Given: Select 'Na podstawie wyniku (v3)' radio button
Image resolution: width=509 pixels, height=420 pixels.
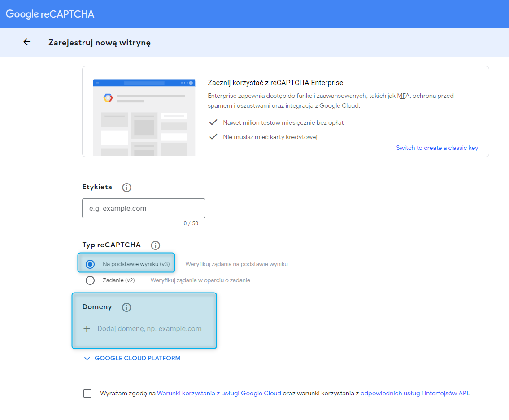Looking at the screenshot, I should tap(90, 264).
